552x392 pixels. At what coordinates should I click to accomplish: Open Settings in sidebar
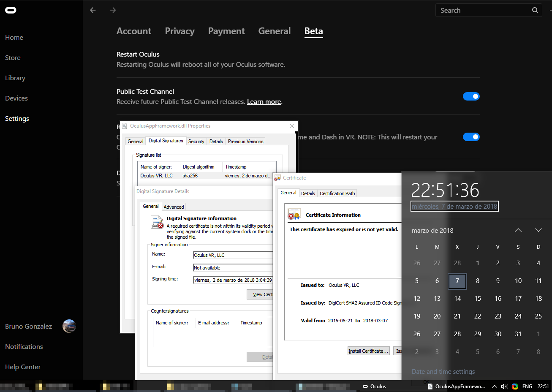coord(17,119)
